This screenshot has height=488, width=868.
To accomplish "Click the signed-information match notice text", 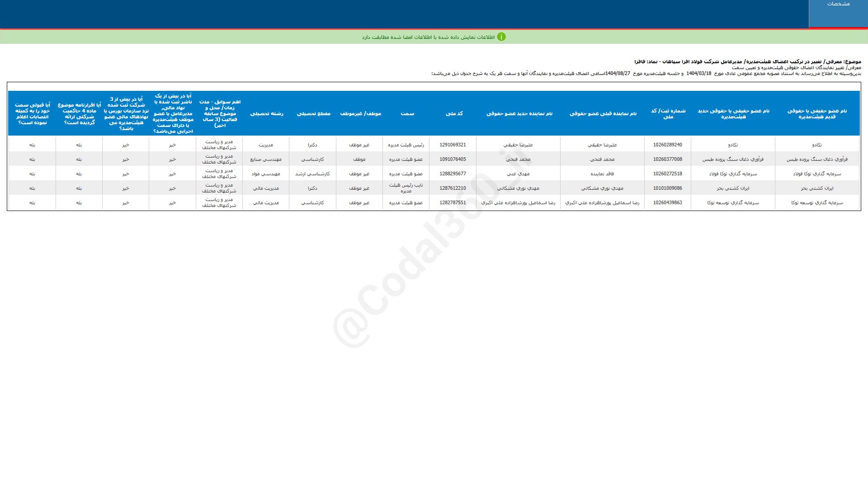I will (428, 37).
